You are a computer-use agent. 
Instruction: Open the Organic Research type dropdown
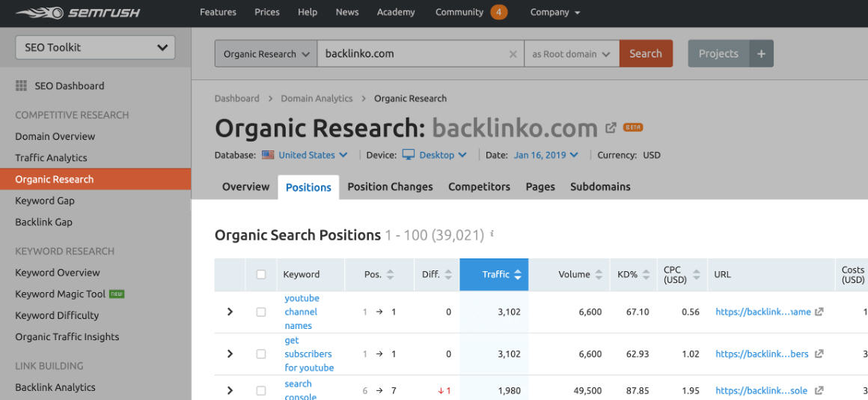tap(266, 54)
